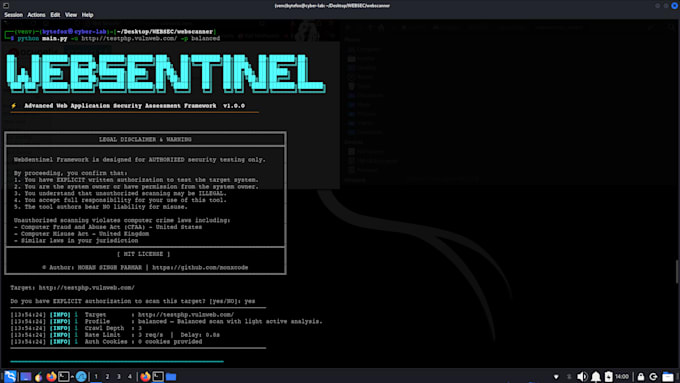Click the launcher icon left of Firefox launcher

[x=39, y=376]
